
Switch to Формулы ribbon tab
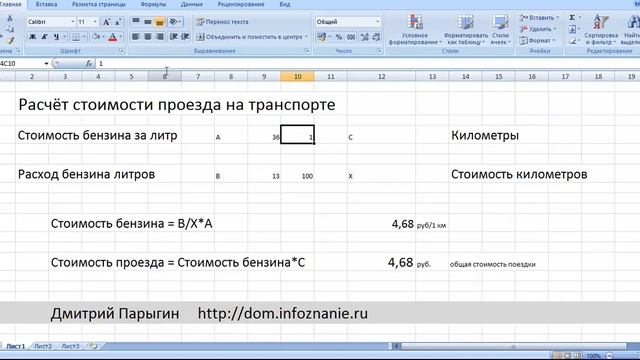click(153, 4)
